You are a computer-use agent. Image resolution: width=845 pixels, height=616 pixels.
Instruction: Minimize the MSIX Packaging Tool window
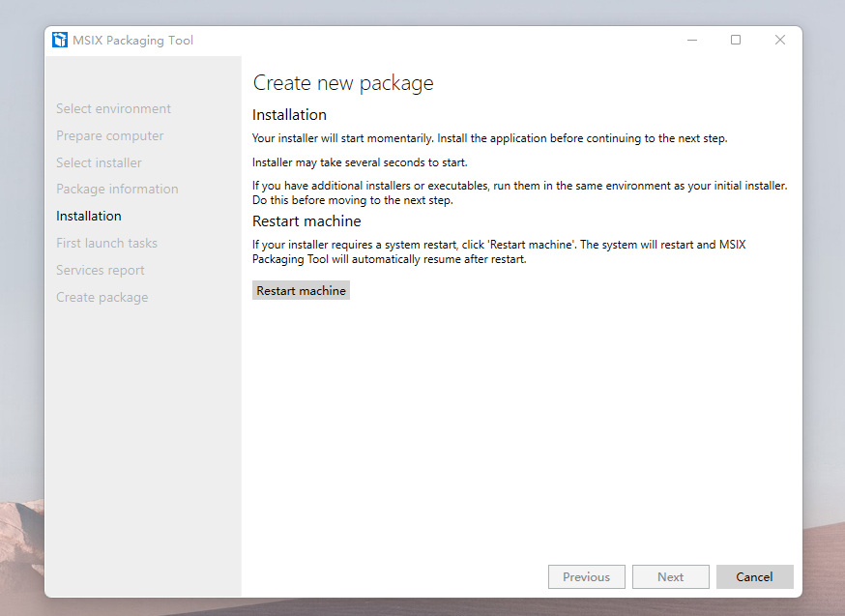coord(692,40)
